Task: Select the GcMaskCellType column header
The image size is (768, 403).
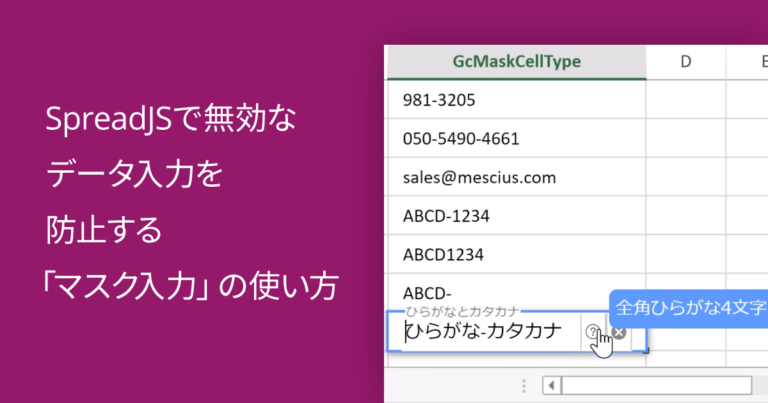Action: point(517,62)
